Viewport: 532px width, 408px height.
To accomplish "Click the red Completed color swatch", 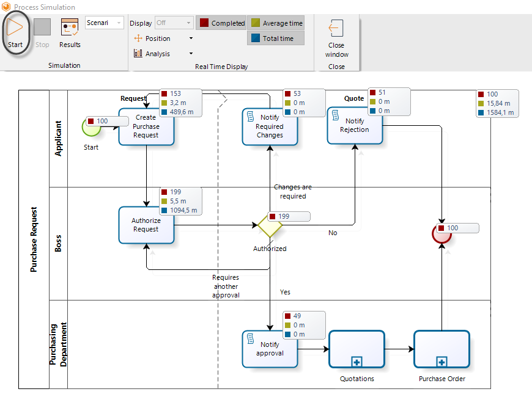I will tap(204, 23).
